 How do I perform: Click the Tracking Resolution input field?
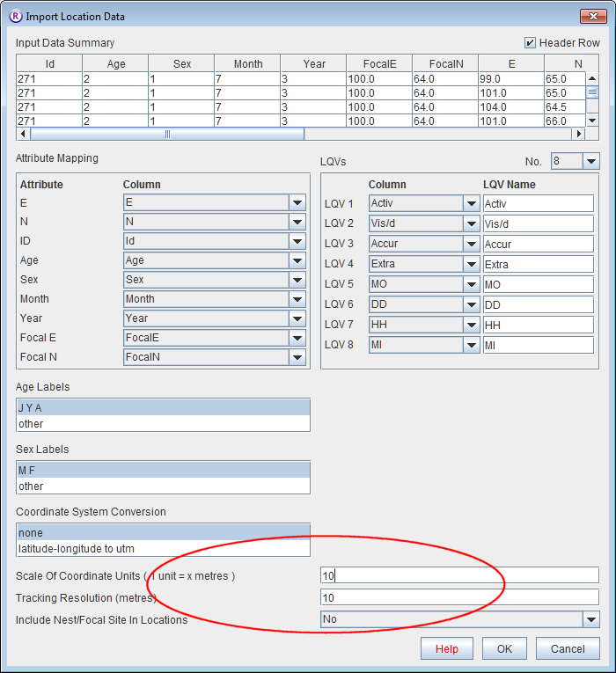tap(459, 597)
